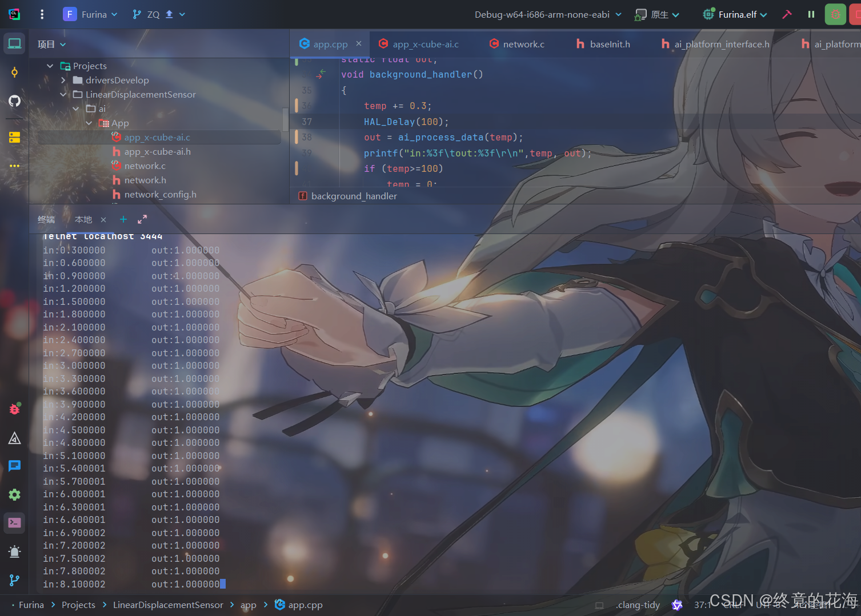Click line number 38 in the gutter
861x616 pixels.
307,138
